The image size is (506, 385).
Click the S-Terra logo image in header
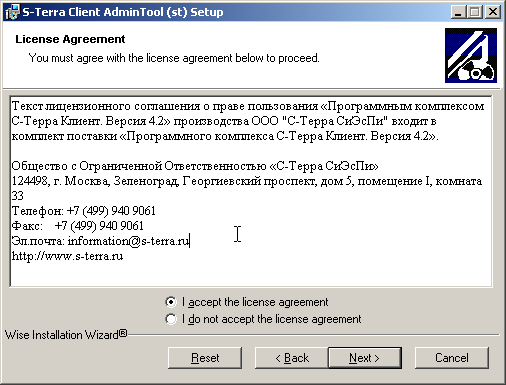point(471,55)
